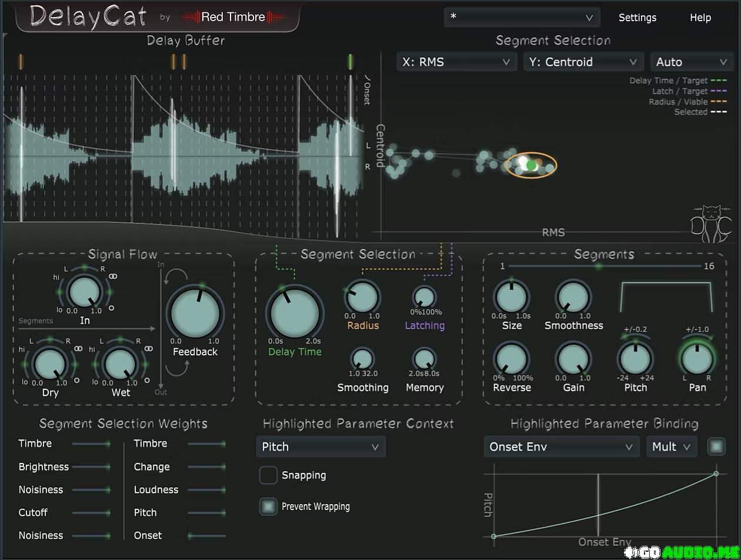The width and height of the screenshot is (741, 560).
Task: Click the Pitch weight slider in Segment Selection Weights
Action: click(x=206, y=512)
